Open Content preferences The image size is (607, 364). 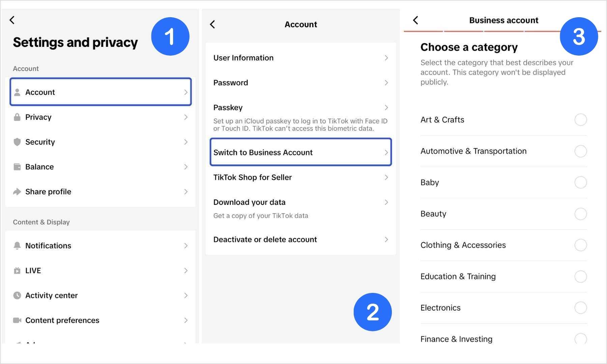point(100,320)
